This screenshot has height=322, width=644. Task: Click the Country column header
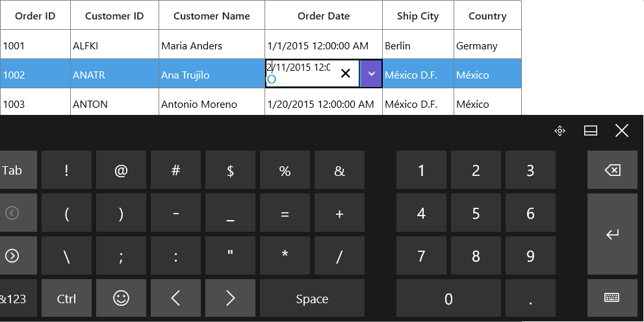[x=487, y=15]
